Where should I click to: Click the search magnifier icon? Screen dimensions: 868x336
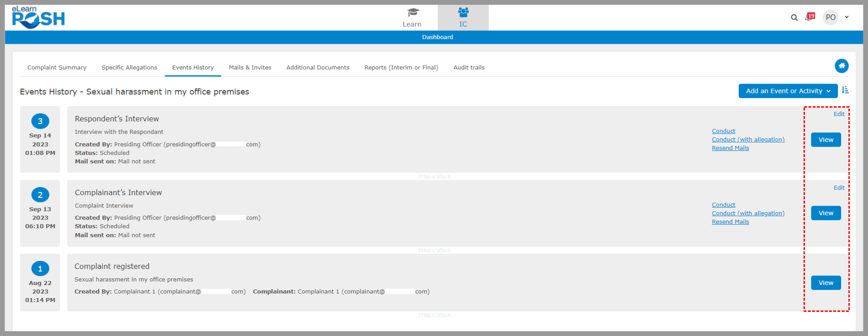[x=794, y=17]
